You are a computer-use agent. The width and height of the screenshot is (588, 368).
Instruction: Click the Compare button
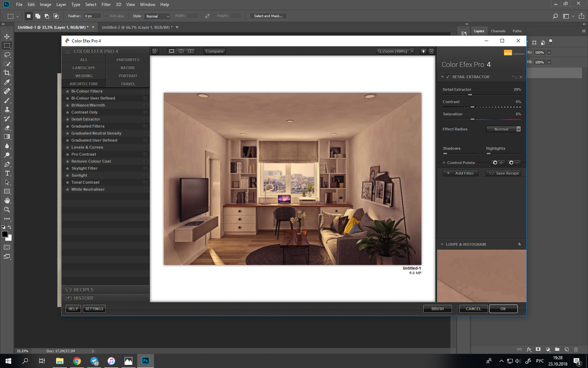tap(215, 51)
